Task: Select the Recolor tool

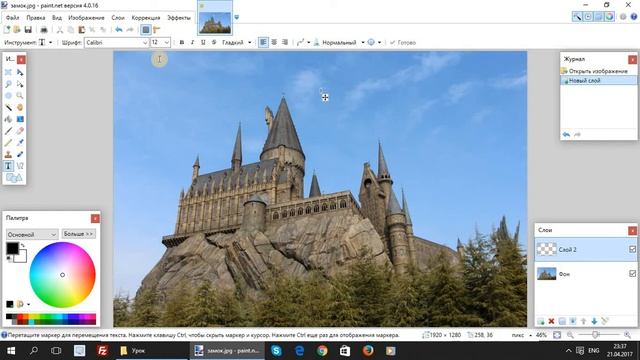Action: click(20, 154)
